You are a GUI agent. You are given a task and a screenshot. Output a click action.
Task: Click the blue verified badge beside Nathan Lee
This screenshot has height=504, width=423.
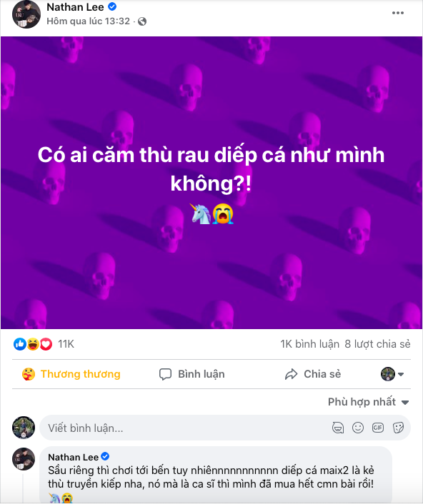click(112, 6)
